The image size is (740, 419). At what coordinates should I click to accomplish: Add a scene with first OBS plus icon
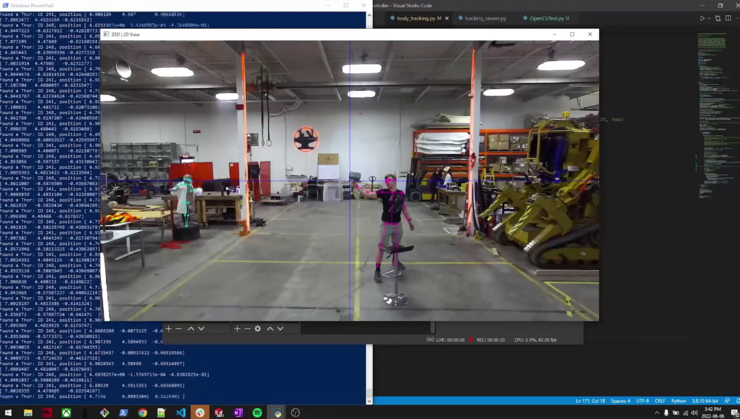click(168, 328)
